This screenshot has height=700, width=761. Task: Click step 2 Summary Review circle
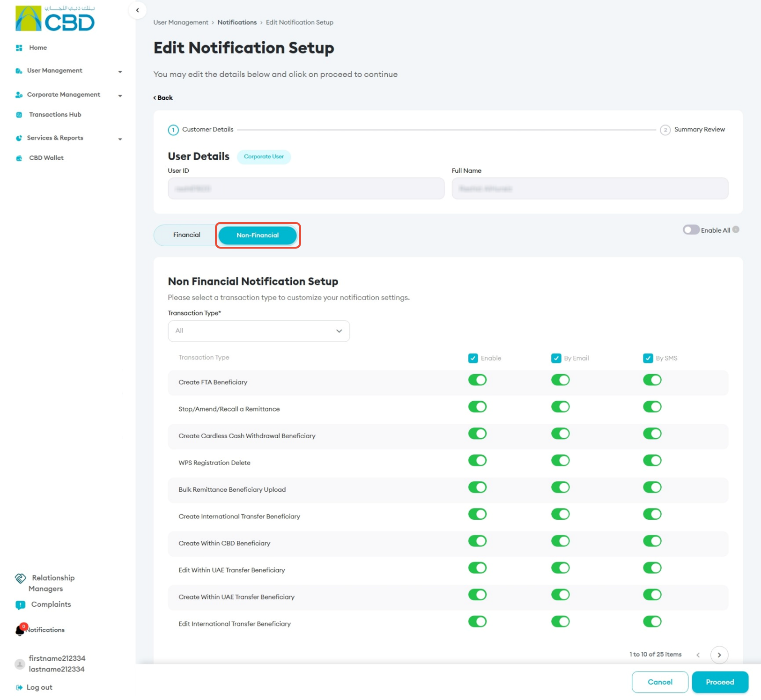(x=665, y=130)
